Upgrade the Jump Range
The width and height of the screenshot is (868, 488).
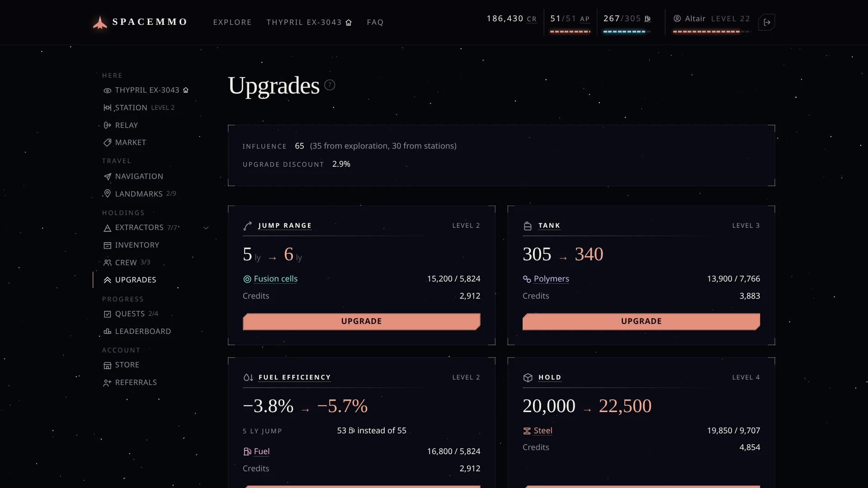point(362,321)
